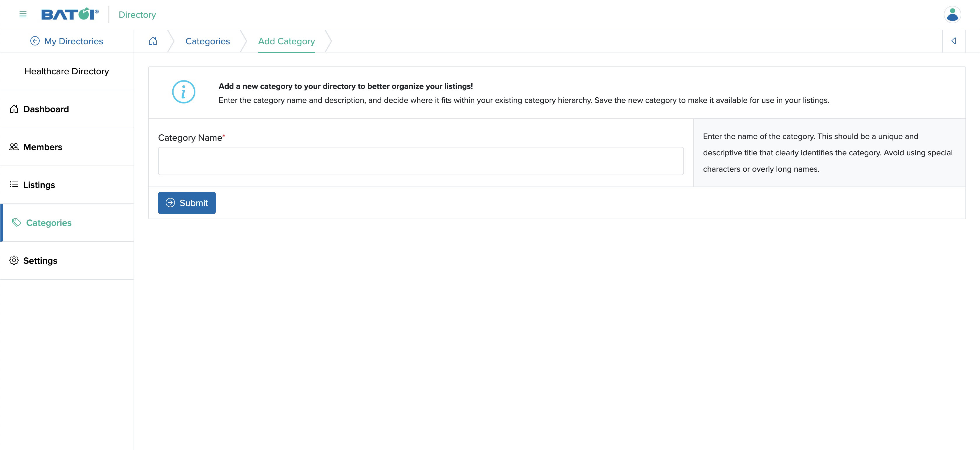Click the Healthcare Directory link

pyautogui.click(x=66, y=71)
